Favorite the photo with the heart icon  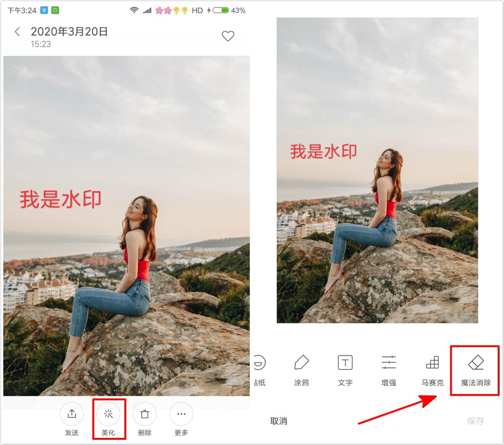[x=228, y=36]
